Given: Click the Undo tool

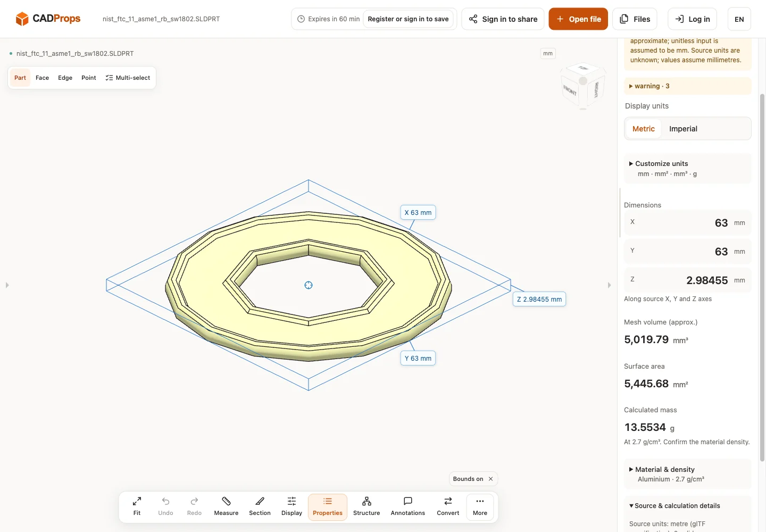Looking at the screenshot, I should (x=165, y=506).
